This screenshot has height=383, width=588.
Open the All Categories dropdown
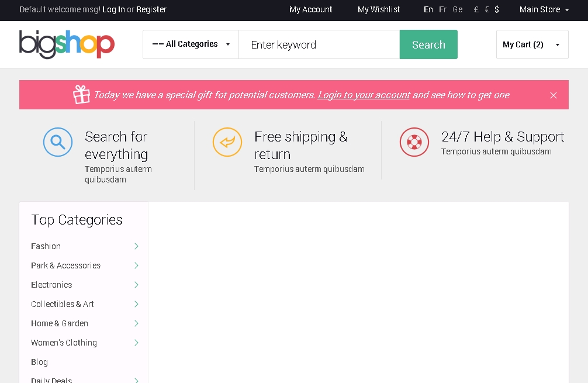(191, 44)
